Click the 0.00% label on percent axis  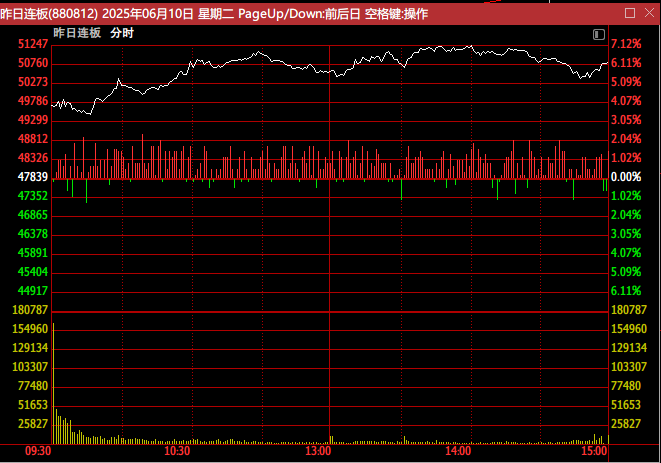tap(626, 177)
